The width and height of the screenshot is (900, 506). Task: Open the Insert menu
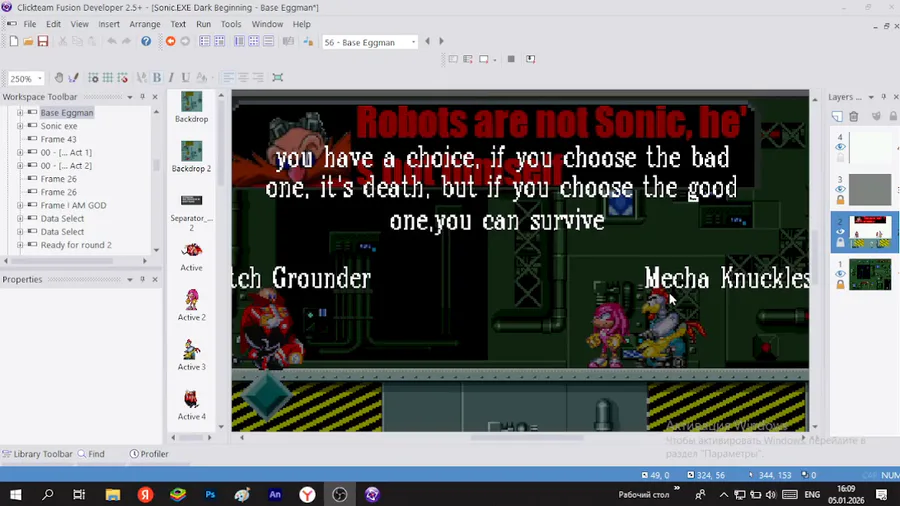pyautogui.click(x=108, y=24)
